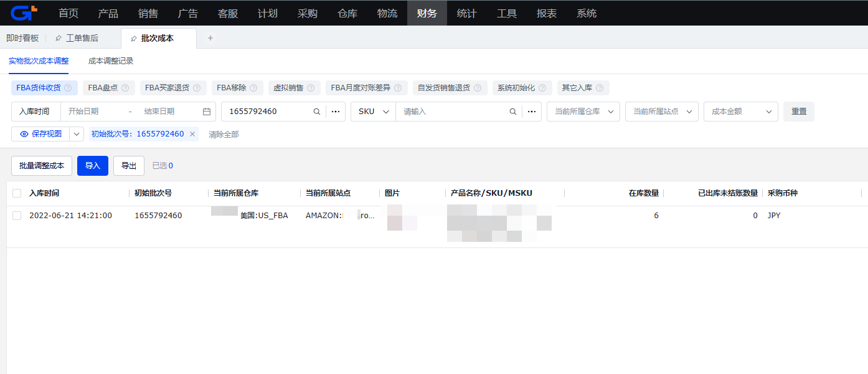Image resolution: width=868 pixels, height=374 pixels.
Task: Switch to 即时看板 tab
Action: (22, 38)
